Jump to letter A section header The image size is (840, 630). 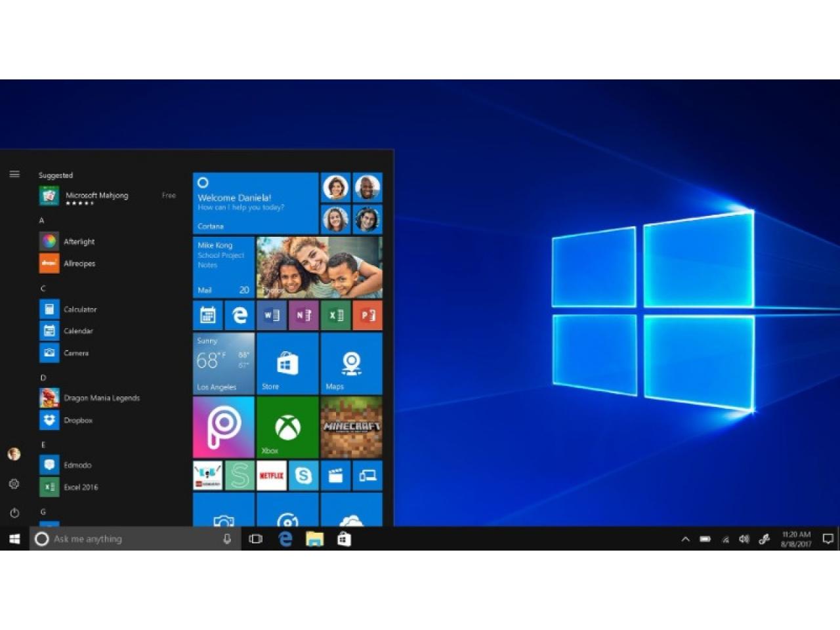(42, 220)
